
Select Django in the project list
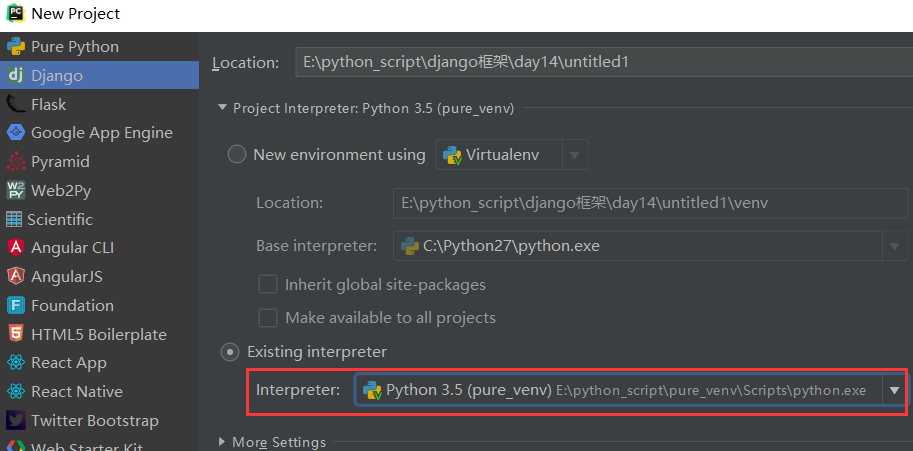coord(57,75)
